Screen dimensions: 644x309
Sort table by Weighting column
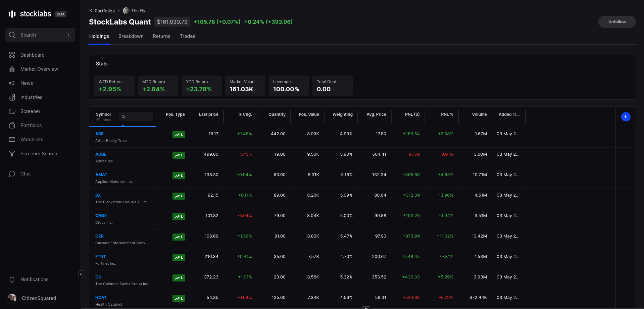pyautogui.click(x=342, y=114)
